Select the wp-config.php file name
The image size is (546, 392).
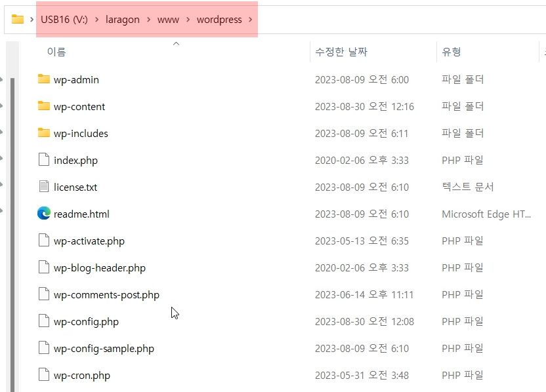click(x=86, y=322)
